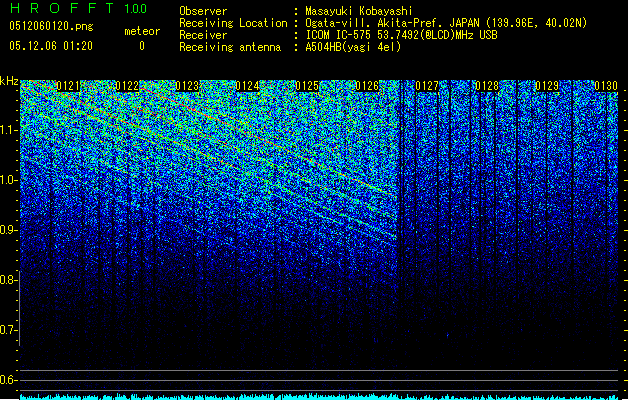Click the meteor label
Image resolution: width=629 pixels, height=400 pixels.
click(142, 31)
